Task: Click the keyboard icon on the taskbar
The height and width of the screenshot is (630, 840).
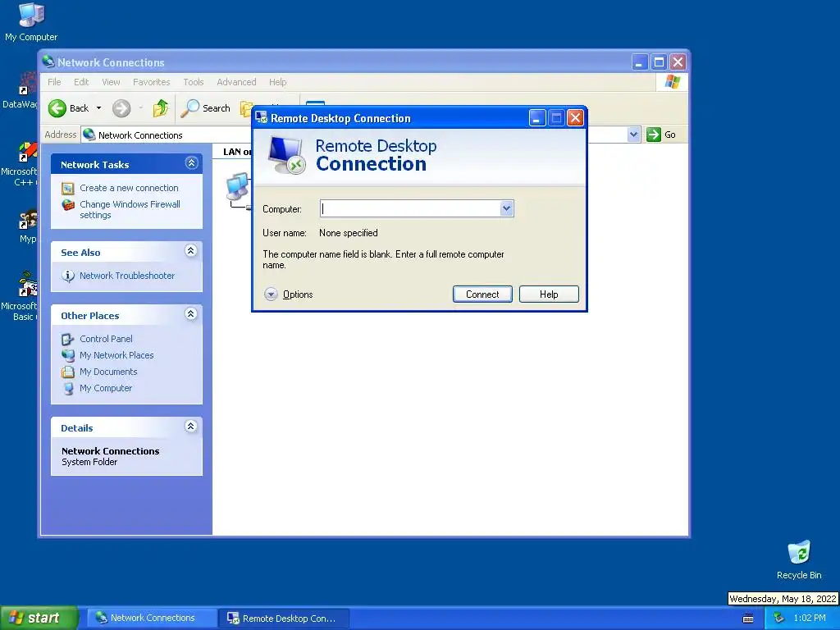Action: click(748, 619)
